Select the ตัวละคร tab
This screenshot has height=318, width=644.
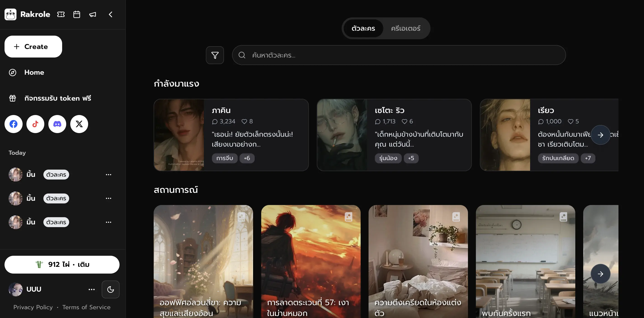coord(363,28)
